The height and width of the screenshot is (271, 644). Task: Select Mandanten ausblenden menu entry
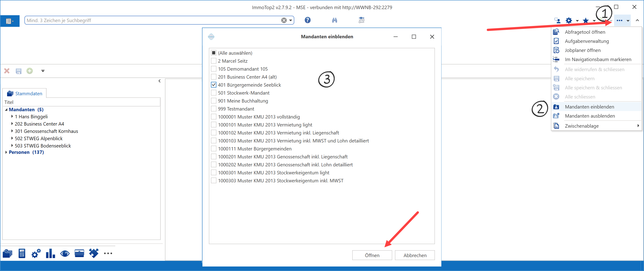597,116
